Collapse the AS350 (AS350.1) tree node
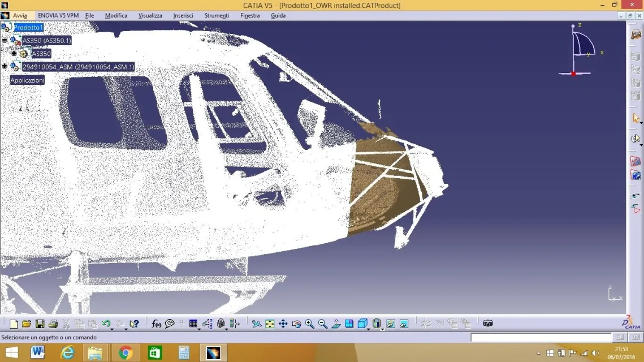 [x=5, y=41]
